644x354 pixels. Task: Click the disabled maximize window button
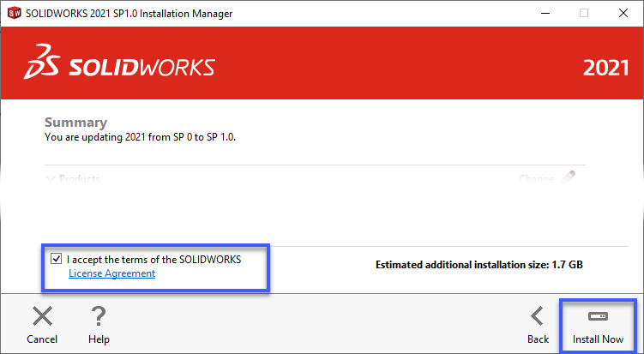[x=584, y=13]
